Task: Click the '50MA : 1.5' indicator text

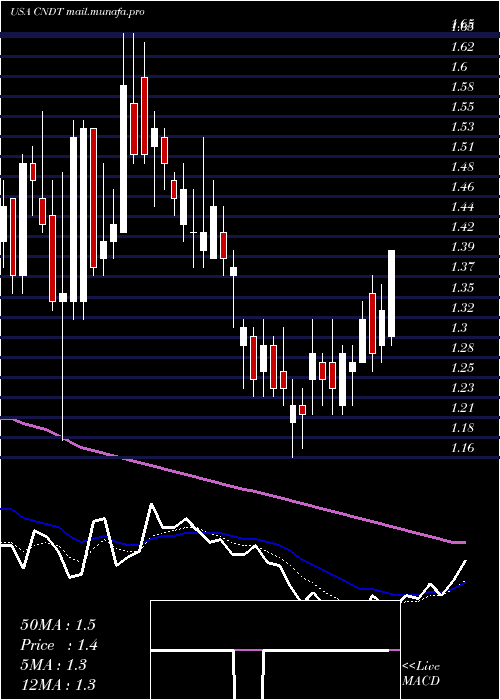Action: coord(58,625)
